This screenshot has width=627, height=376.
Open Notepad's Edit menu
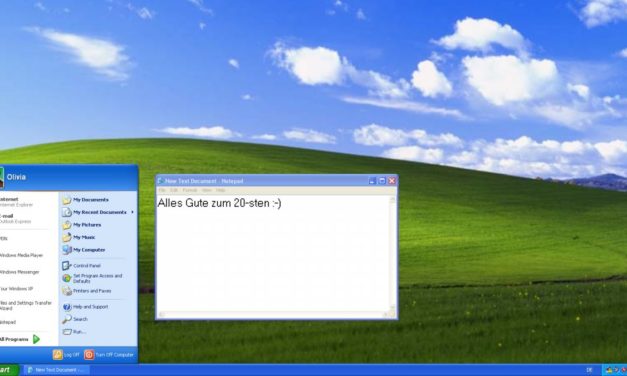click(174, 190)
